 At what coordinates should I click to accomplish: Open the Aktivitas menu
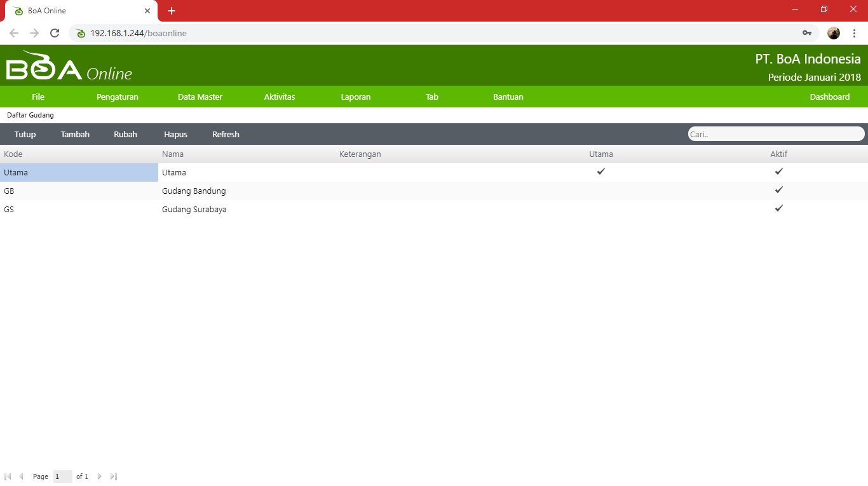click(280, 97)
